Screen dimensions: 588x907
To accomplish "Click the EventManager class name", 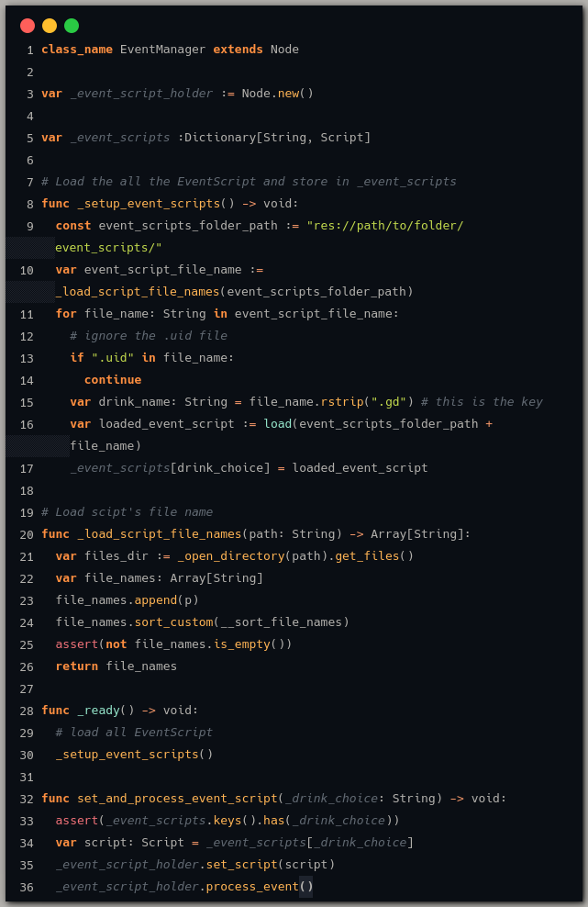I will [162, 50].
